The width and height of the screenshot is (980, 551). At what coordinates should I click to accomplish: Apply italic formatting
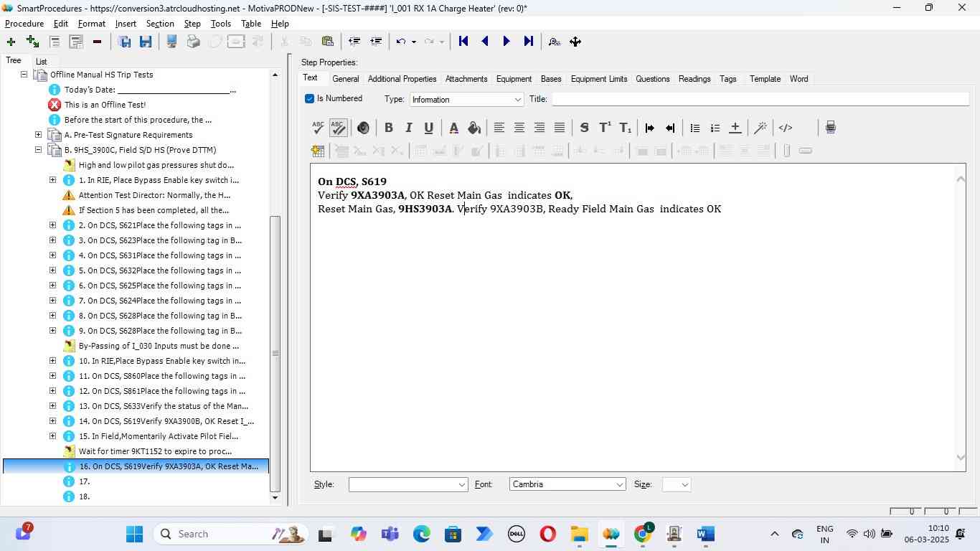click(408, 128)
